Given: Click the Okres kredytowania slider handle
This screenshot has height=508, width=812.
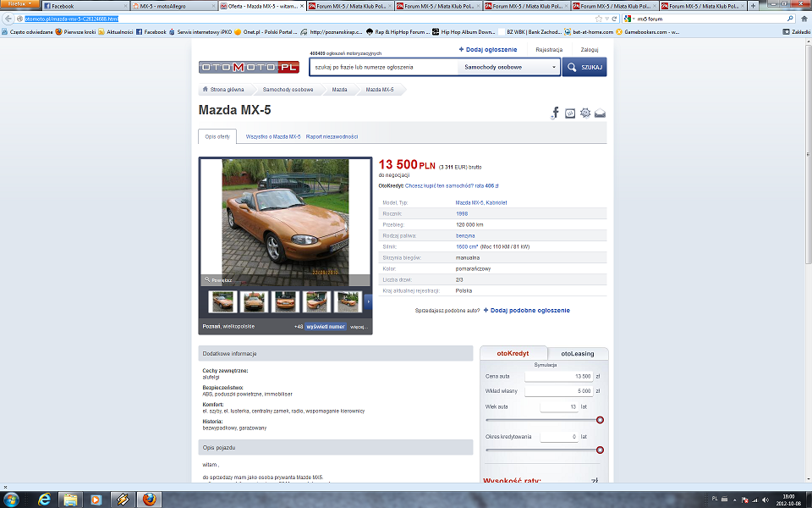Looking at the screenshot, I should pyautogui.click(x=600, y=450).
